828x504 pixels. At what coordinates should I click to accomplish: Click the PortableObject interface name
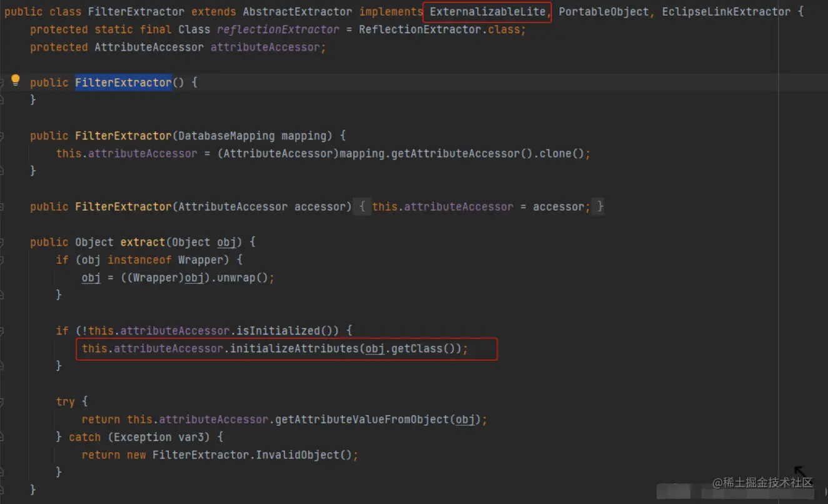[603, 12]
